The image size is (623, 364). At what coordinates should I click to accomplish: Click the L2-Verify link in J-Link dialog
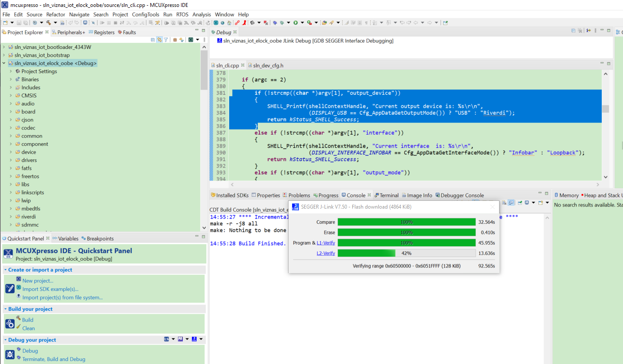(326, 254)
